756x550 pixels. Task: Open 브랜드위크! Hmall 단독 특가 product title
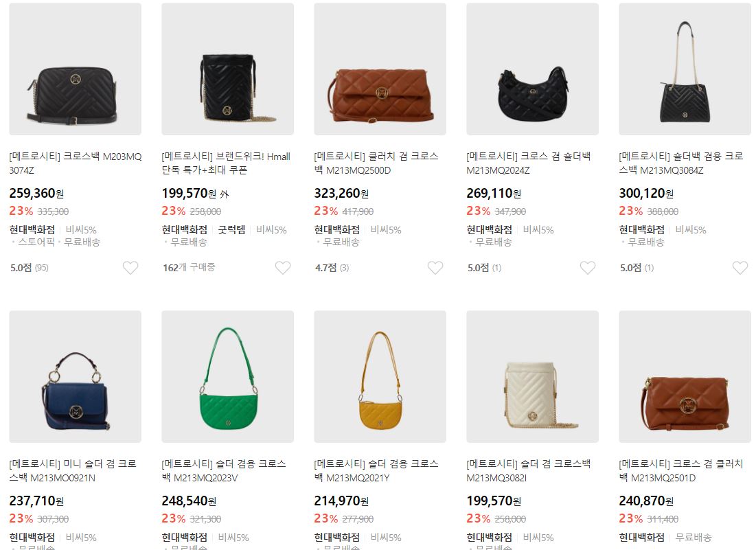226,163
